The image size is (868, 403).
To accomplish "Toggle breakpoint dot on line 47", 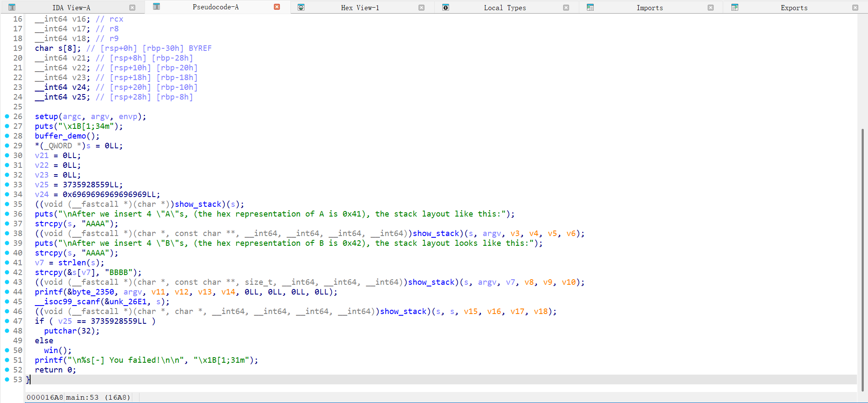I will [7, 321].
